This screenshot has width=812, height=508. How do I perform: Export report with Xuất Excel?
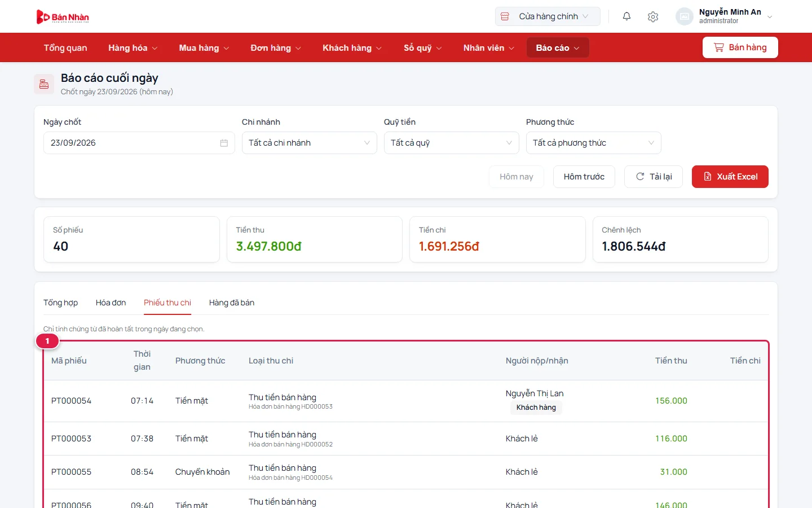coord(730,177)
